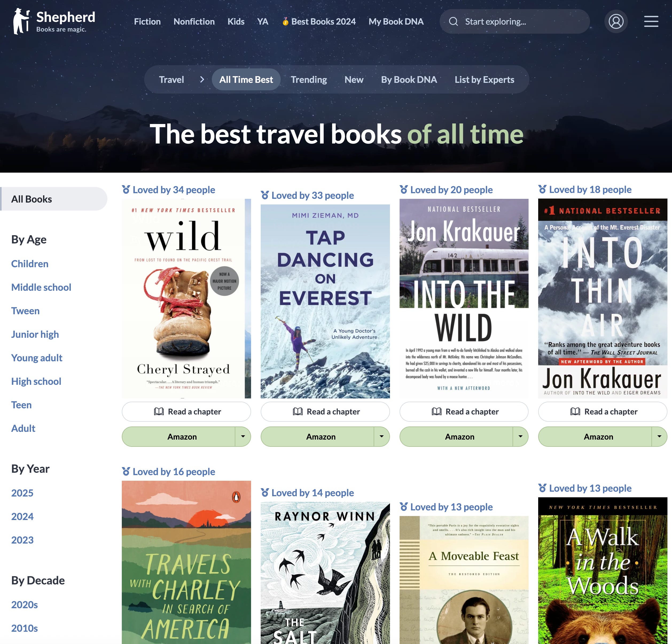Viewport: 672px width, 644px height.
Task: Expand Amazon dropdown under Tap Dancing on Everest
Action: point(381,436)
